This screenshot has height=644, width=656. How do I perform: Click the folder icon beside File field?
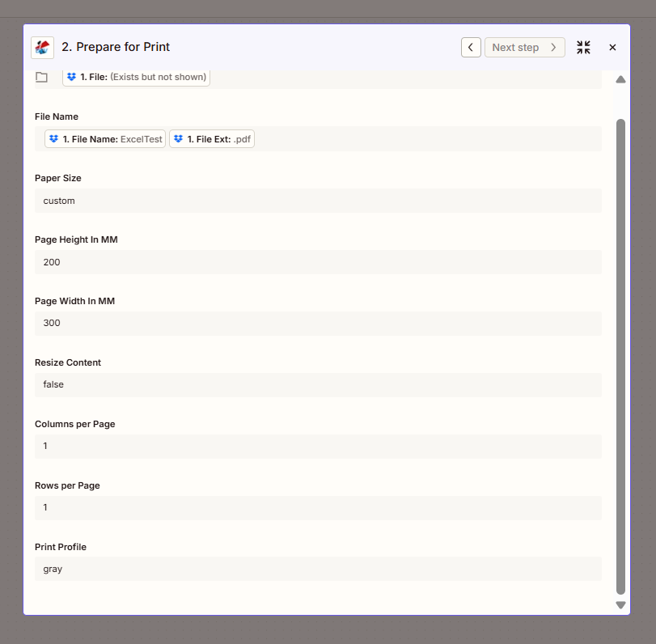point(42,78)
